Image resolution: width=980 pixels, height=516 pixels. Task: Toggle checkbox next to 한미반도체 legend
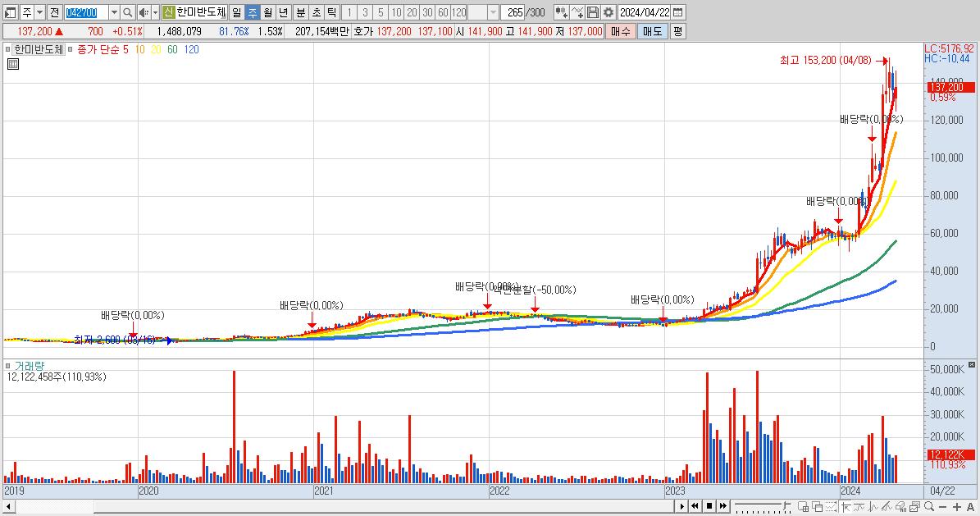[x=7, y=49]
